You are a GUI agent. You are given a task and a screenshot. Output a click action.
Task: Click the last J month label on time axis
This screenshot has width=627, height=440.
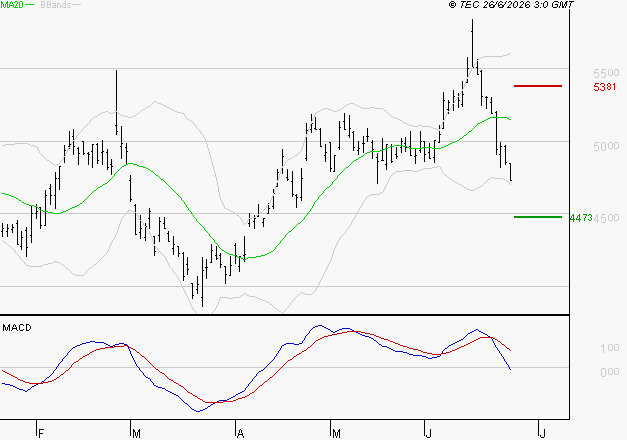542,434
